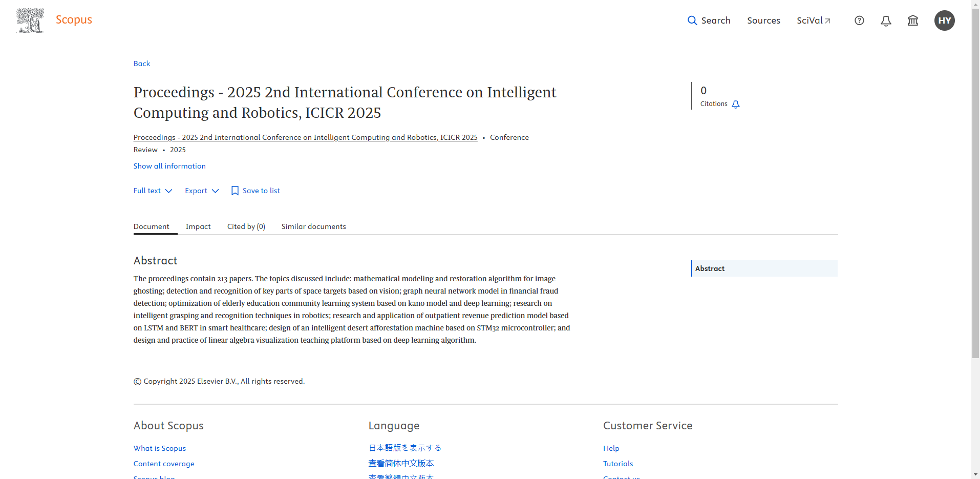The width and height of the screenshot is (980, 479).
Task: Jump to Abstract section in sidebar
Action: (710, 268)
